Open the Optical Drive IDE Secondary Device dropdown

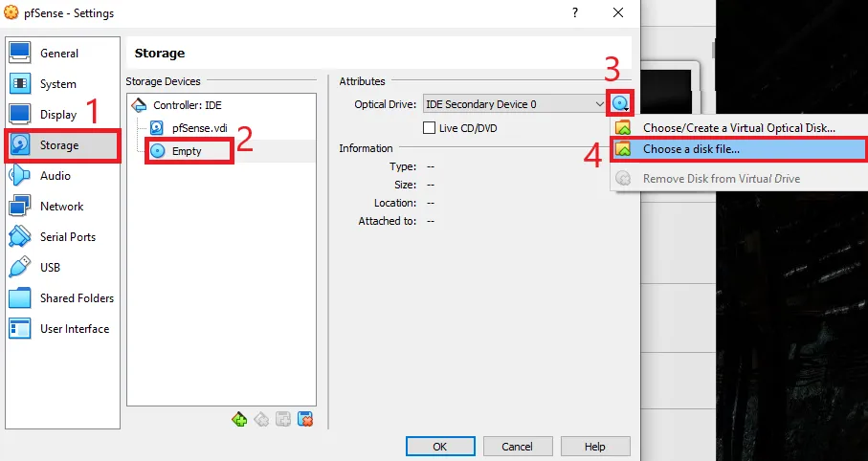pyautogui.click(x=516, y=104)
